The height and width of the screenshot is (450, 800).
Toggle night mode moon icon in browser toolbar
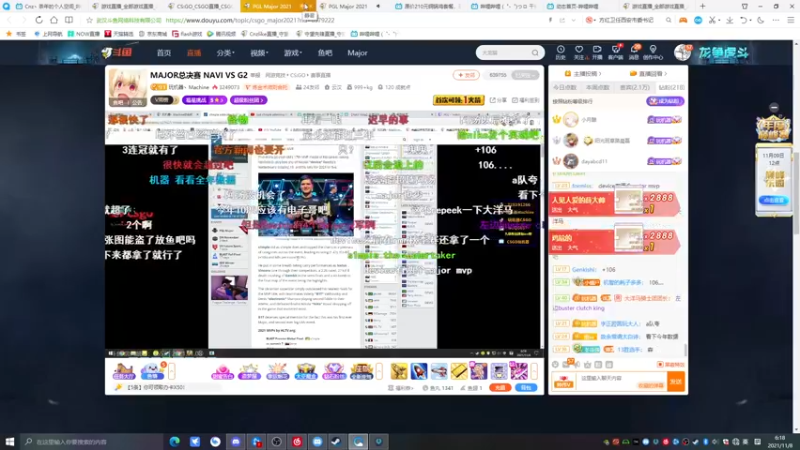(x=761, y=20)
